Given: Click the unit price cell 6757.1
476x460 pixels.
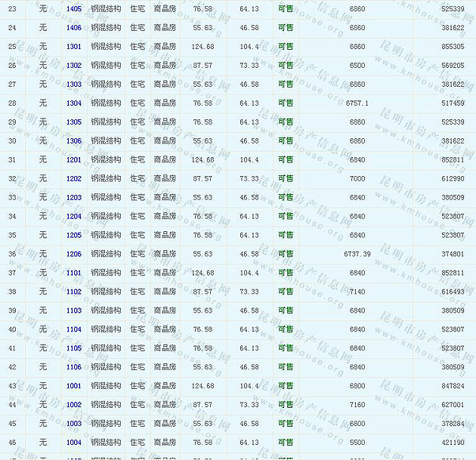Looking at the screenshot, I should 357,103.
